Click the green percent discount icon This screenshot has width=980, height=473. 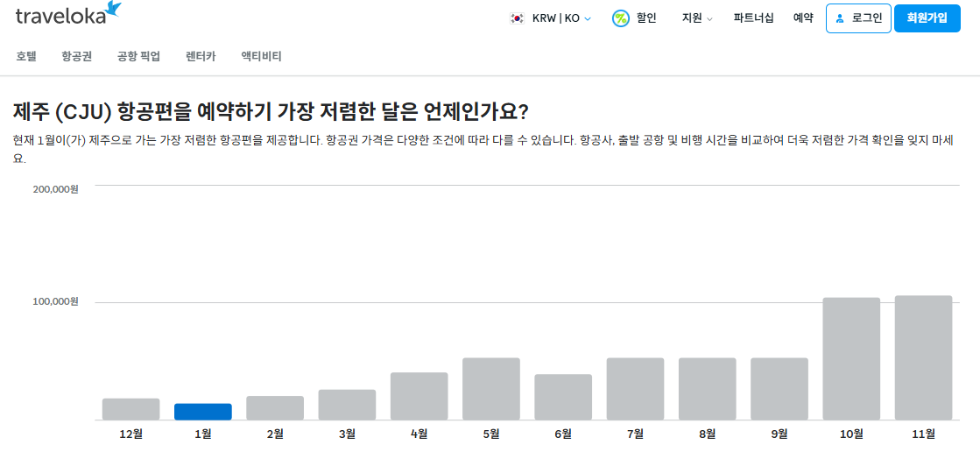[621, 18]
